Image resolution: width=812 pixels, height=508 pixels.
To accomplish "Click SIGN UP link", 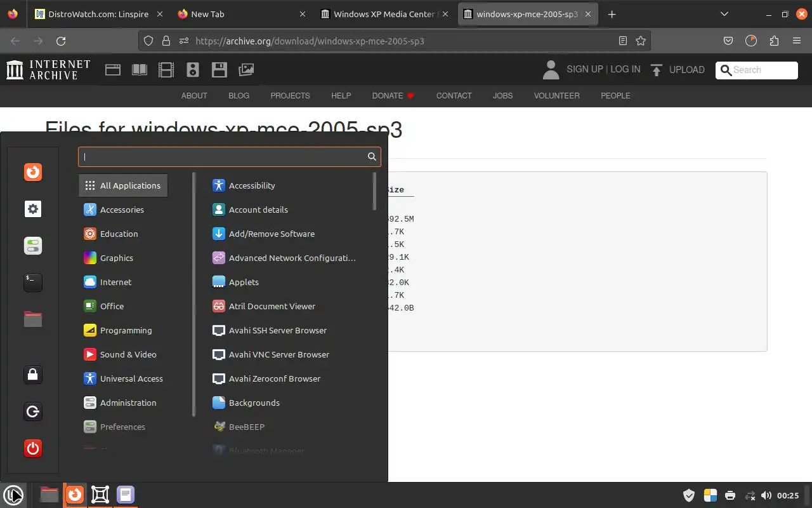I will click(x=585, y=69).
